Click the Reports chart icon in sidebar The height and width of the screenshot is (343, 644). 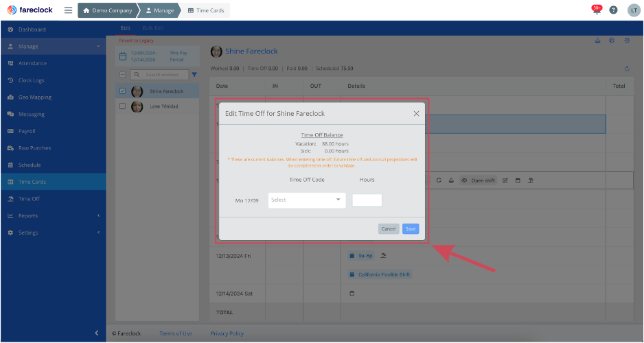[x=11, y=216]
